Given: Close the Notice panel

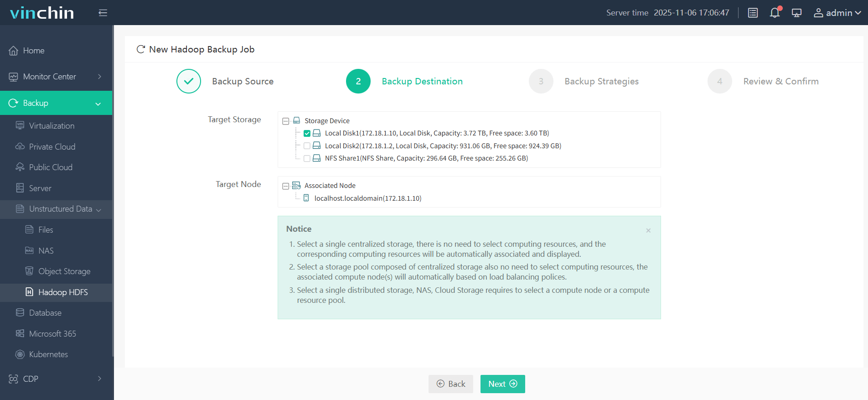Looking at the screenshot, I should pos(648,230).
